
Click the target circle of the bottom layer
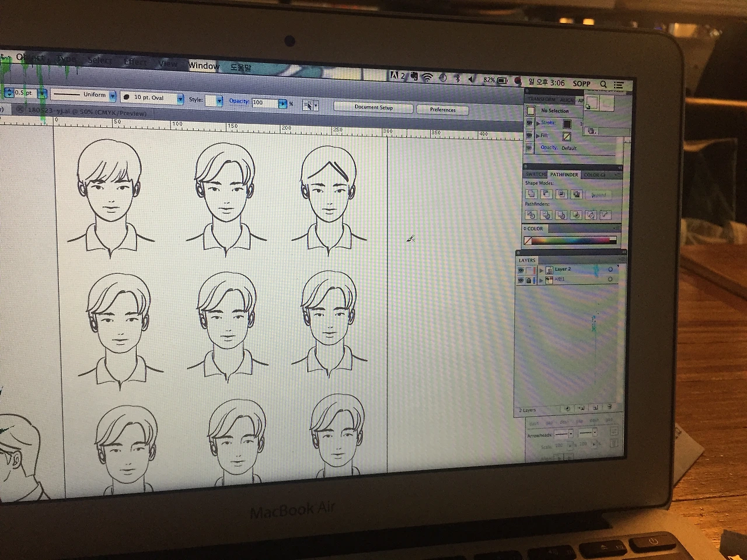click(610, 279)
